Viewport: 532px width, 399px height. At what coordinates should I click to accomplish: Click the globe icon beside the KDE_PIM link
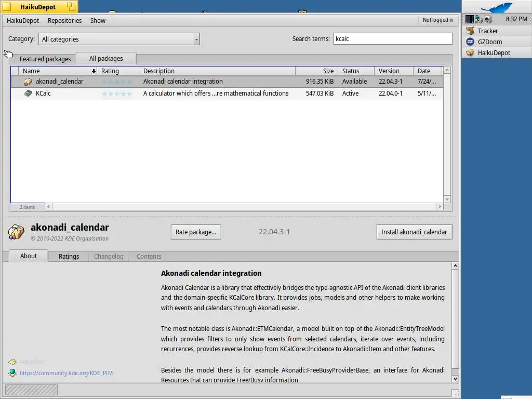[x=12, y=373]
